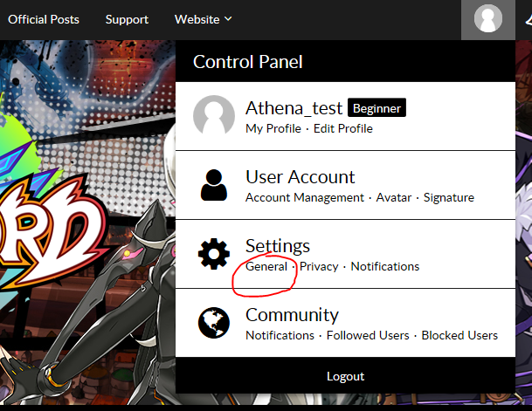
Task: Open the Official Posts menu item
Action: [43, 19]
